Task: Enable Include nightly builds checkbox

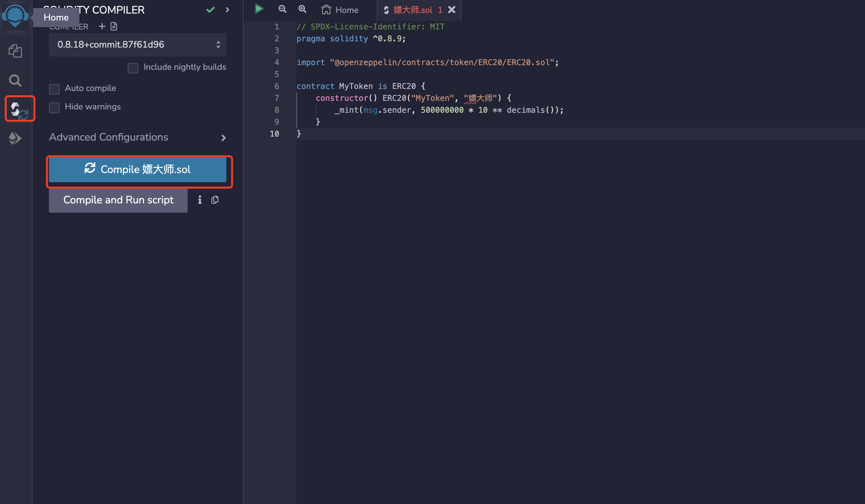Action: click(x=133, y=67)
